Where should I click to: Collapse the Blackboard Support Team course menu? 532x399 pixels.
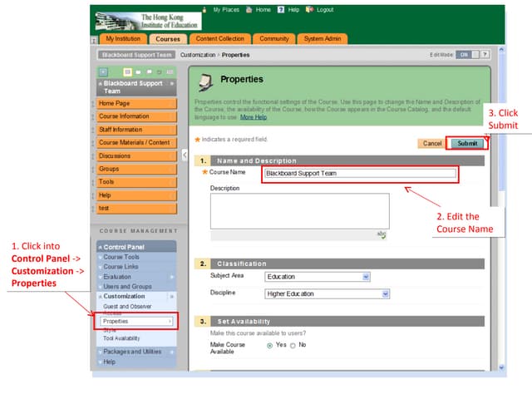[100, 83]
